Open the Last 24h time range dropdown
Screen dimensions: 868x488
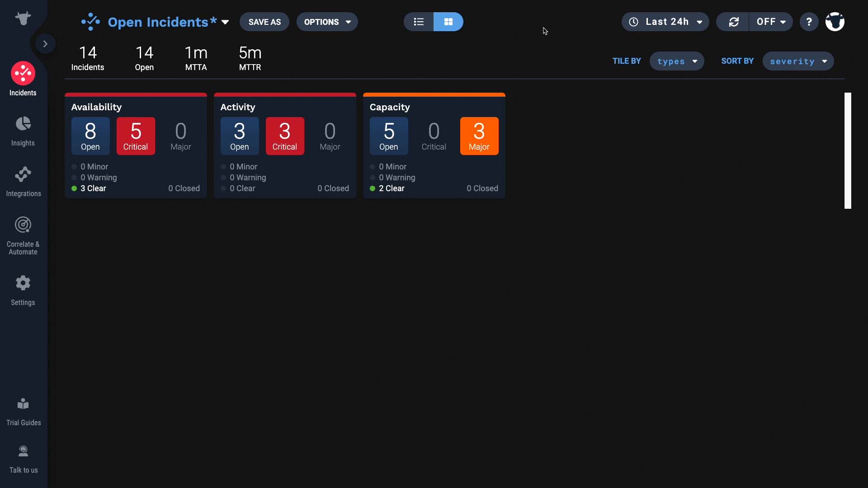point(665,22)
